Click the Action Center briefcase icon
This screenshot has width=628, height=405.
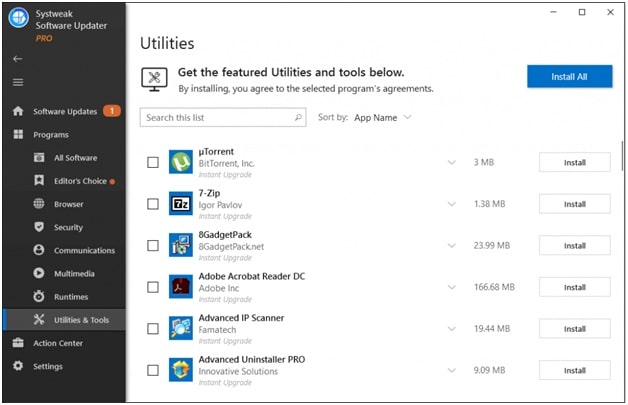pos(18,343)
